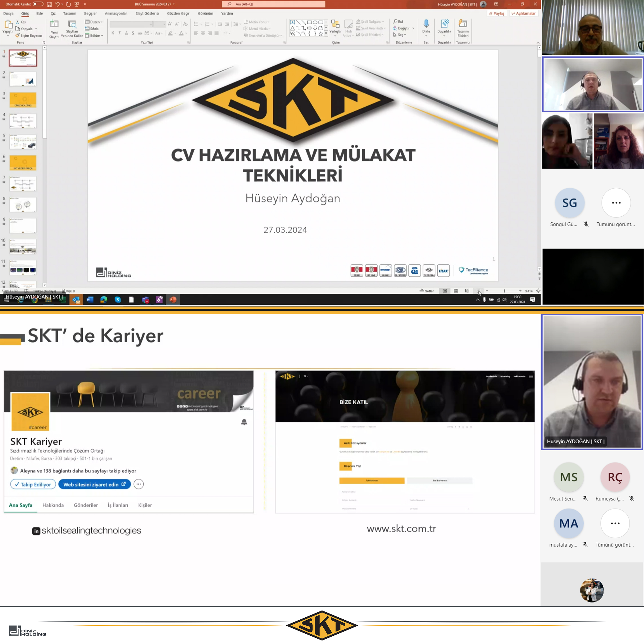Click the Yerleştir arrange icon
The image size is (644, 644).
click(x=335, y=24)
